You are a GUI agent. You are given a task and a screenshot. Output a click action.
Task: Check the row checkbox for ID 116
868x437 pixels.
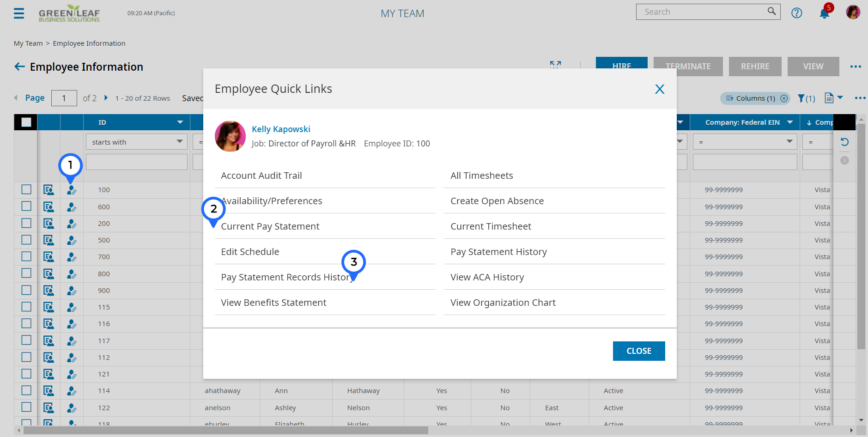point(26,323)
